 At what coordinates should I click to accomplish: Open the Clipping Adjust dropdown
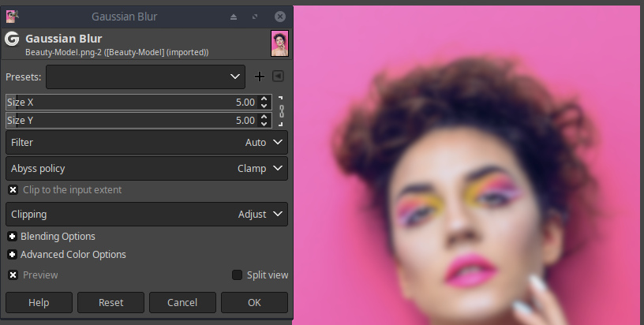click(147, 215)
